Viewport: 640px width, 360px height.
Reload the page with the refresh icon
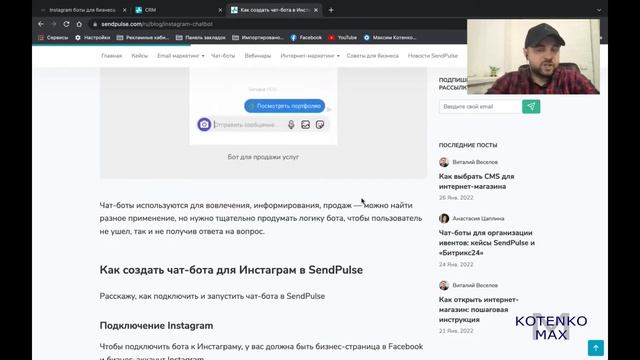point(66,24)
